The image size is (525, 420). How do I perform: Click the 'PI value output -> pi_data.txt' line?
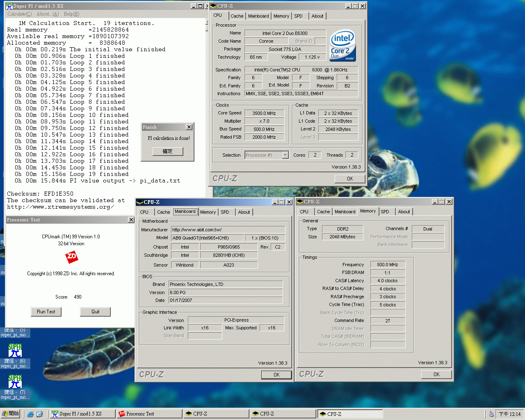125,181
